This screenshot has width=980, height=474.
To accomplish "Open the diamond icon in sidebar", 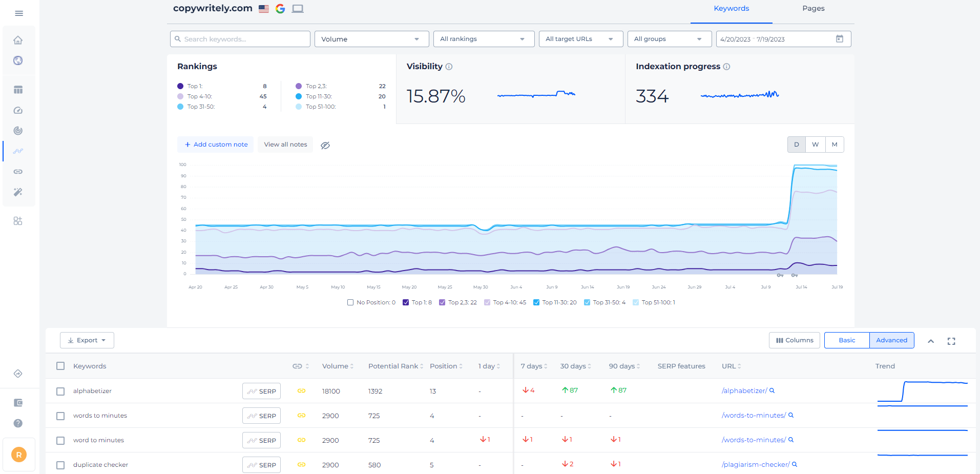I will coord(18,374).
